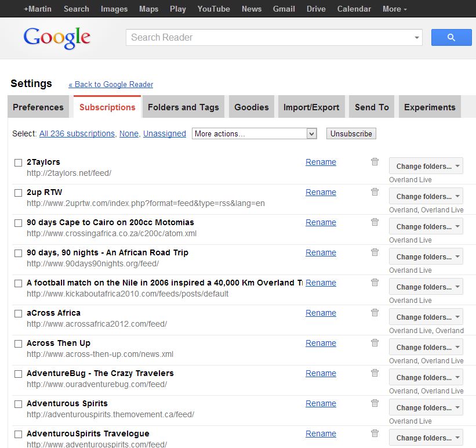The height and width of the screenshot is (448, 476).
Task: Click the Google logo
Action: click(57, 38)
